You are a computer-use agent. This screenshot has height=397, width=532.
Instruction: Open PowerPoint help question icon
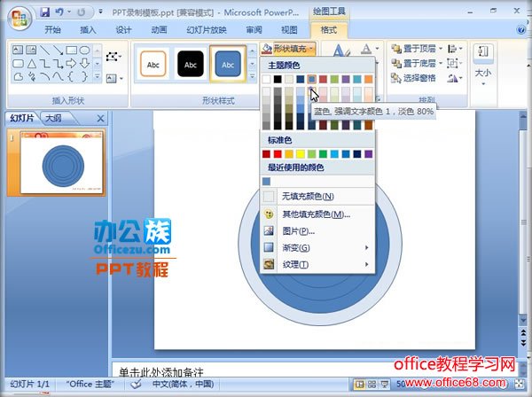pos(521,30)
